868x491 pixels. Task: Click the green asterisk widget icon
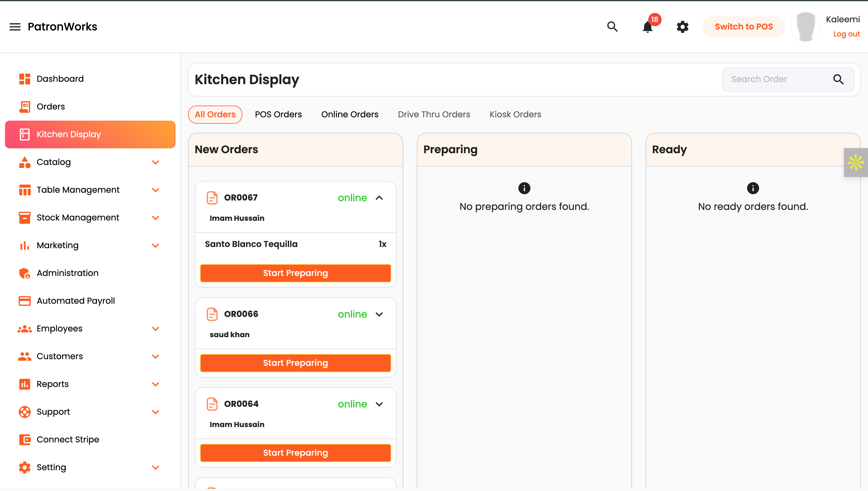[856, 163]
